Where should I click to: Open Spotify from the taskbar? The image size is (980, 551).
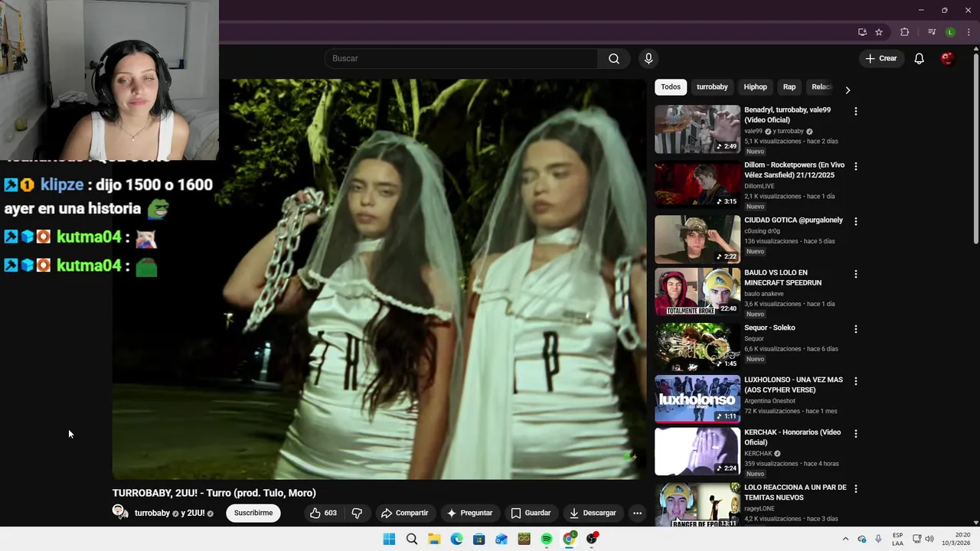tap(547, 539)
